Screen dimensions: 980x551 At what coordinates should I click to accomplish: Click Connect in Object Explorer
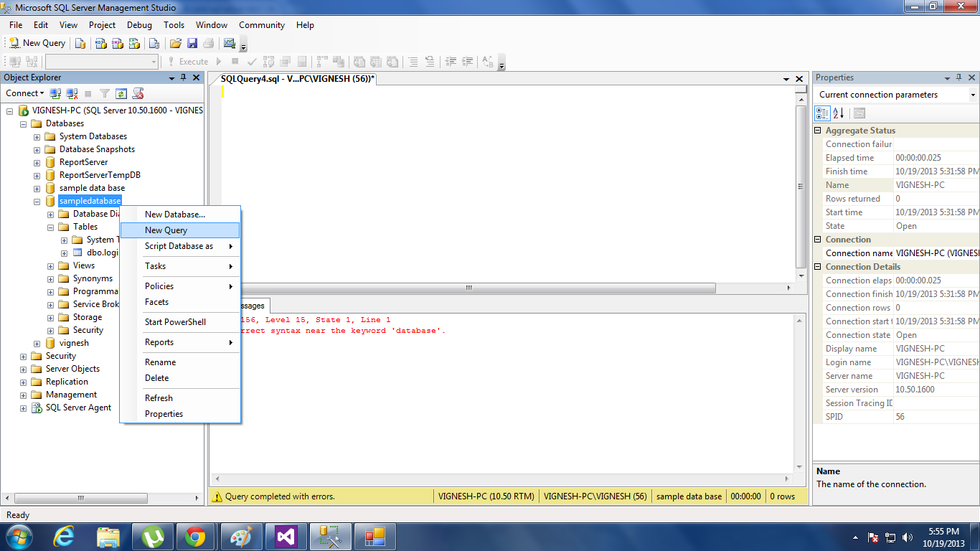pos(22,93)
